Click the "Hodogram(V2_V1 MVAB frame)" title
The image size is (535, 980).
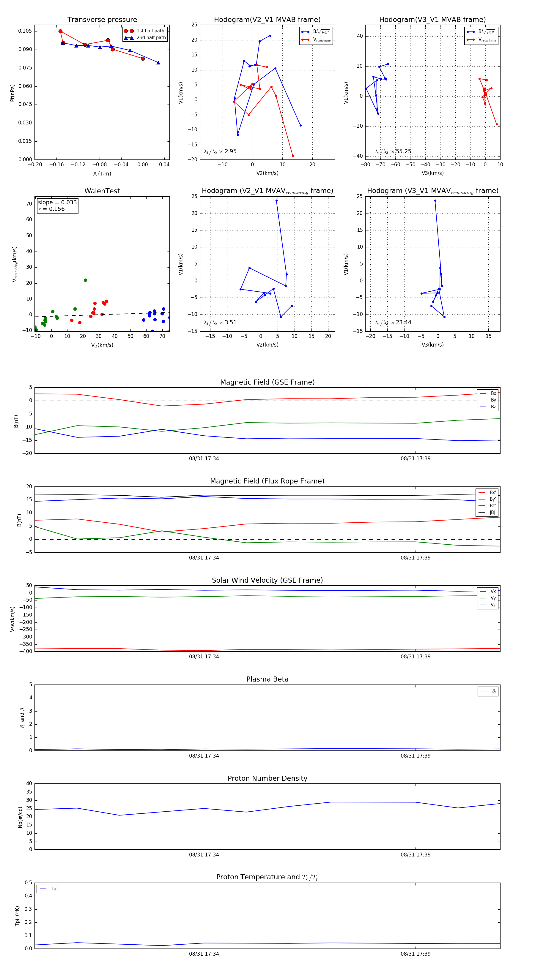pos(267,20)
